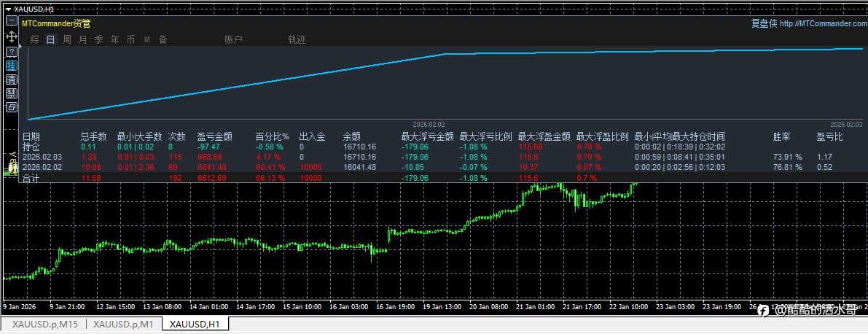This screenshot has height=334, width=868.
Task: Select the 币 currency tab
Action: tap(130, 39)
